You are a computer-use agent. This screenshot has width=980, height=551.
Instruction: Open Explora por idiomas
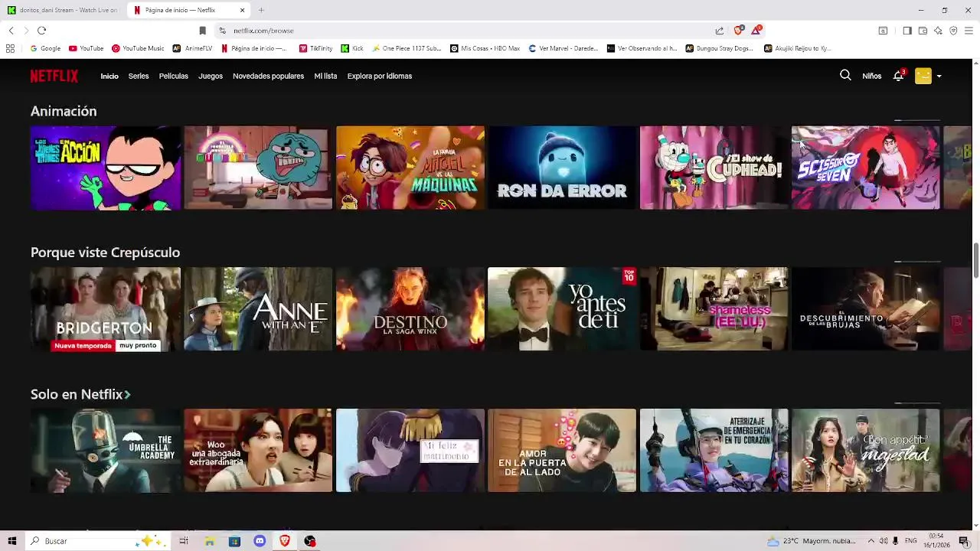380,76
